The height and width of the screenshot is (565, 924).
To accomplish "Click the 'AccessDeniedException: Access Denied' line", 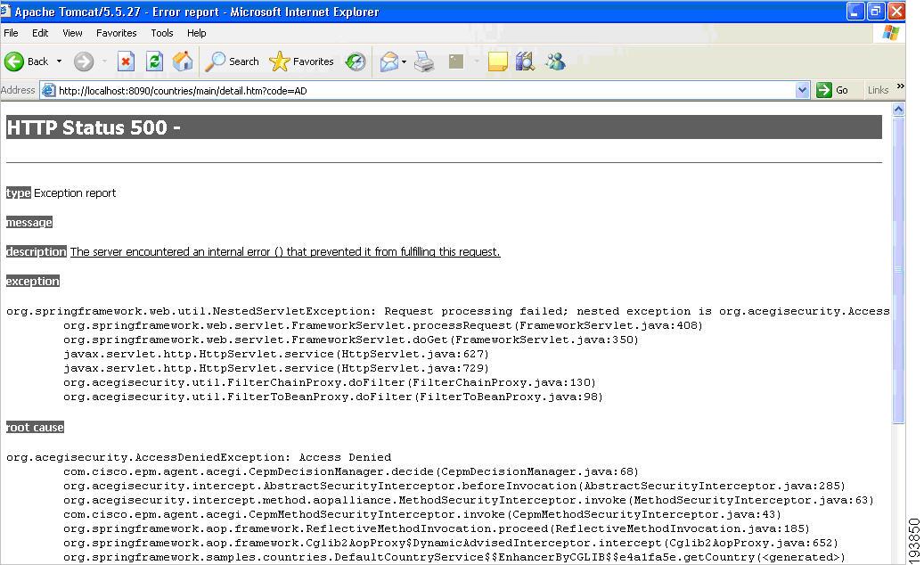I will (199, 457).
